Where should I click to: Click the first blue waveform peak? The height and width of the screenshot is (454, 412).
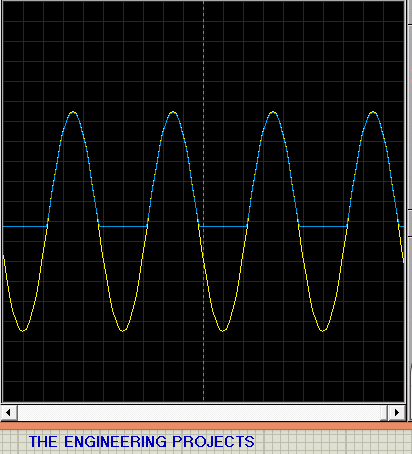click(x=73, y=113)
